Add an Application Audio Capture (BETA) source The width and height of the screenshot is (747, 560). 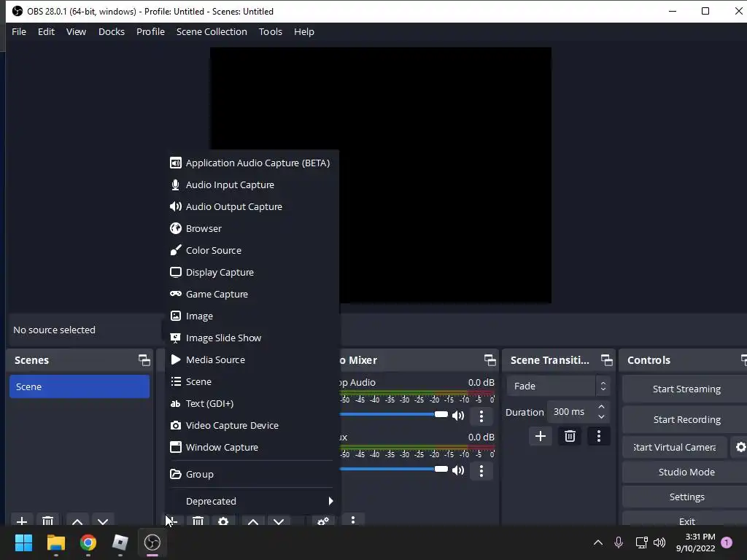pos(252,163)
